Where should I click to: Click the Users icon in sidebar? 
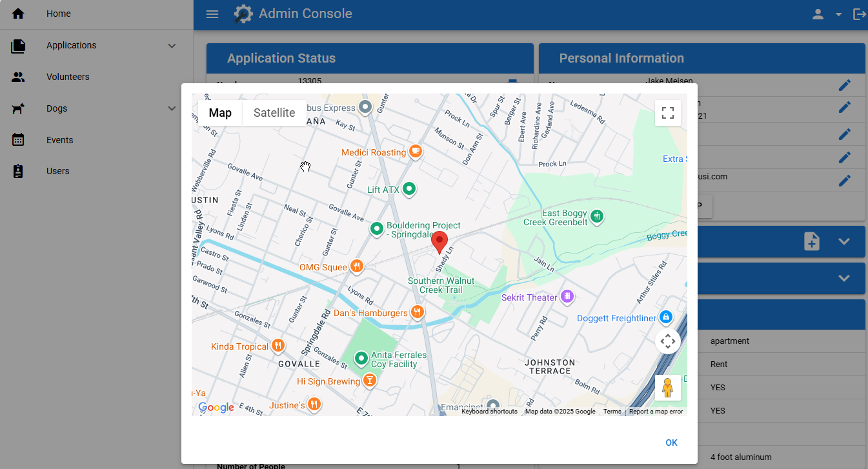tap(18, 171)
